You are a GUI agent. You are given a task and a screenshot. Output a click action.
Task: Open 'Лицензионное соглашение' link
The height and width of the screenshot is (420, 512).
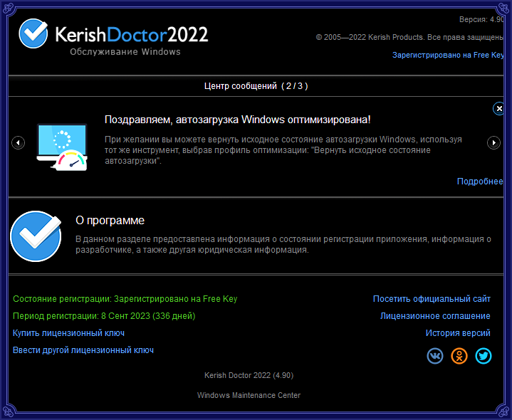pyautogui.click(x=435, y=316)
